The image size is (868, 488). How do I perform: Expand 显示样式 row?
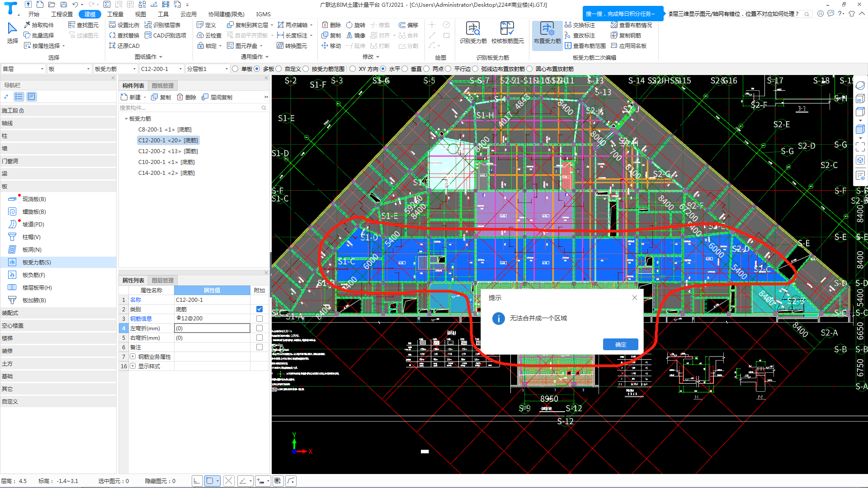(x=133, y=366)
